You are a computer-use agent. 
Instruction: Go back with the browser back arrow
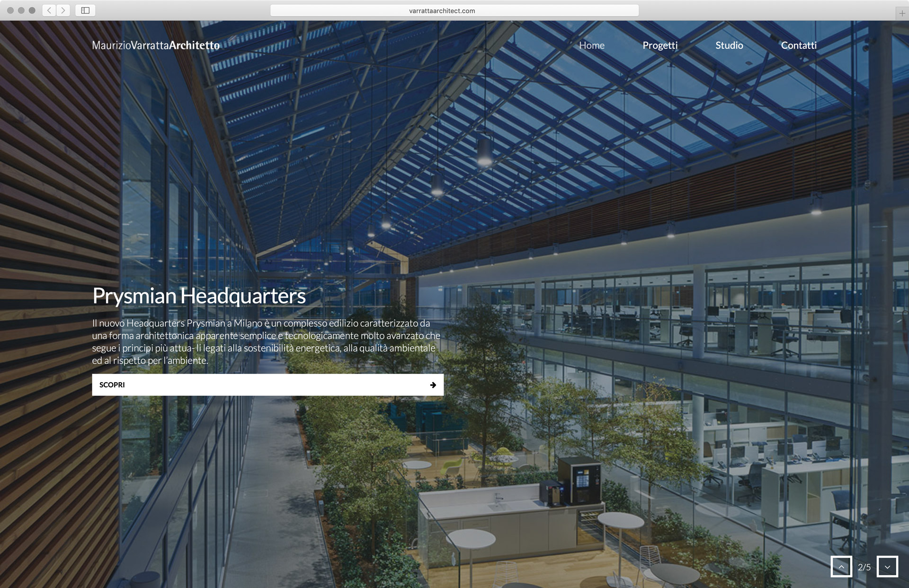[49, 10]
